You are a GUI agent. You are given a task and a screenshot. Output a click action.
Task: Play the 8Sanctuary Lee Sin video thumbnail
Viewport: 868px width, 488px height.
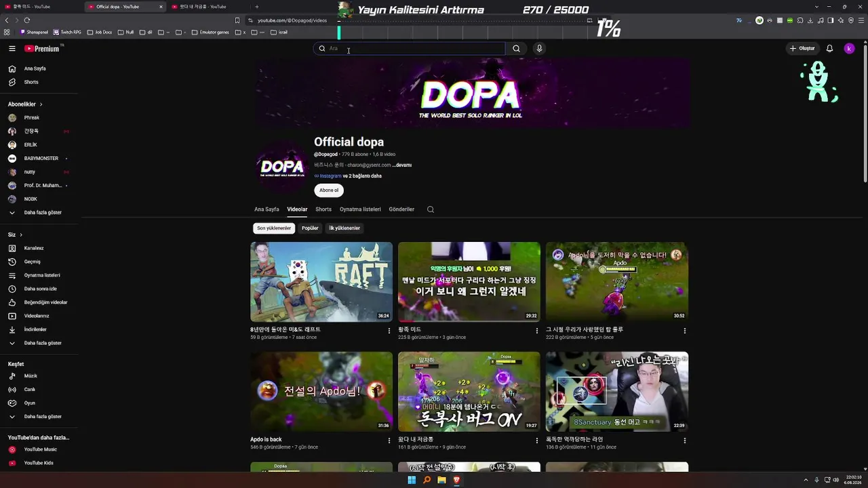pyautogui.click(x=617, y=392)
